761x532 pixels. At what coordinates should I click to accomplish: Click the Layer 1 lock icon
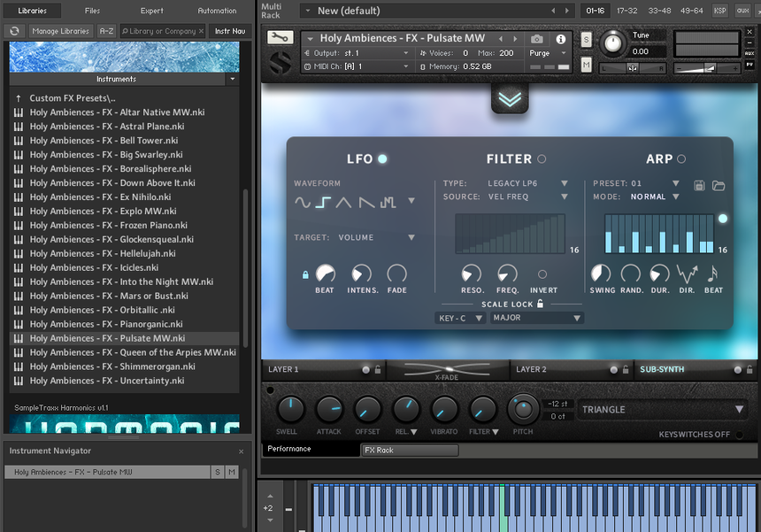point(378,370)
